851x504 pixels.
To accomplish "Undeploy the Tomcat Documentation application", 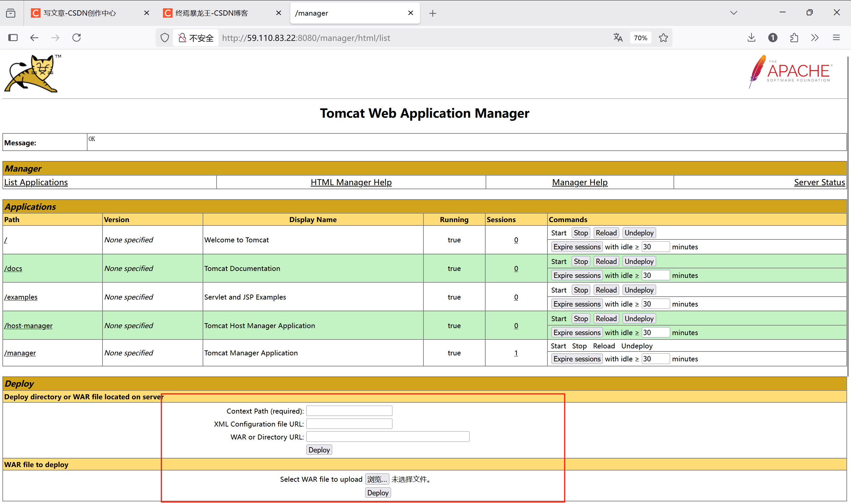I will pyautogui.click(x=639, y=262).
